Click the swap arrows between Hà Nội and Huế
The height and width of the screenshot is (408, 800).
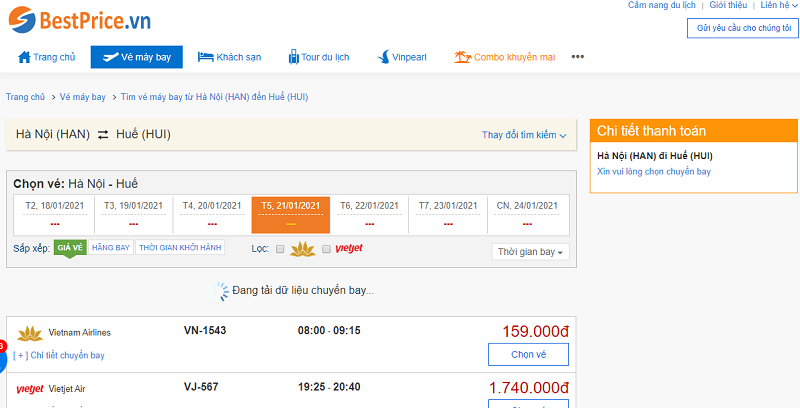point(103,135)
